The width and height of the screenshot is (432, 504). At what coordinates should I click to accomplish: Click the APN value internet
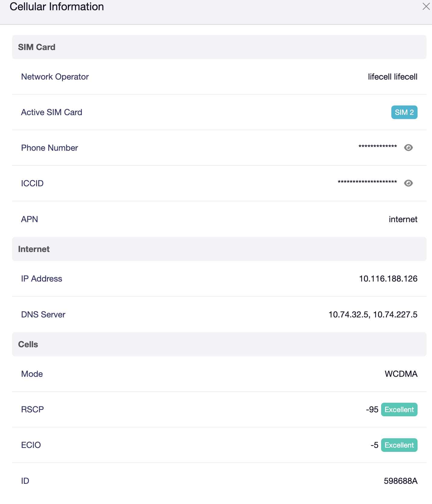(x=403, y=219)
